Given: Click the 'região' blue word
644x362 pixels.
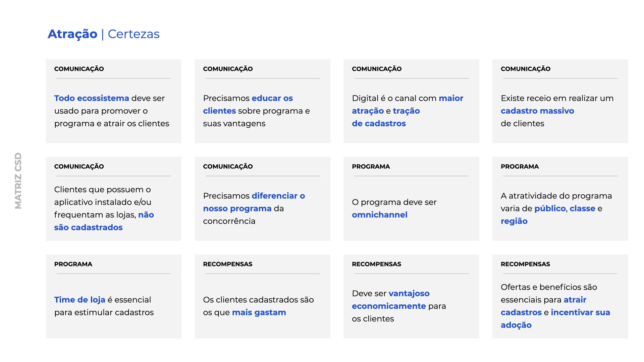Looking at the screenshot, I should pos(514,221).
